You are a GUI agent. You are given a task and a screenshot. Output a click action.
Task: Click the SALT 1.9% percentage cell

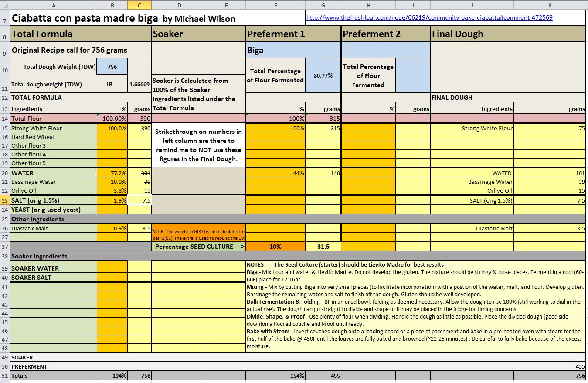112,200
